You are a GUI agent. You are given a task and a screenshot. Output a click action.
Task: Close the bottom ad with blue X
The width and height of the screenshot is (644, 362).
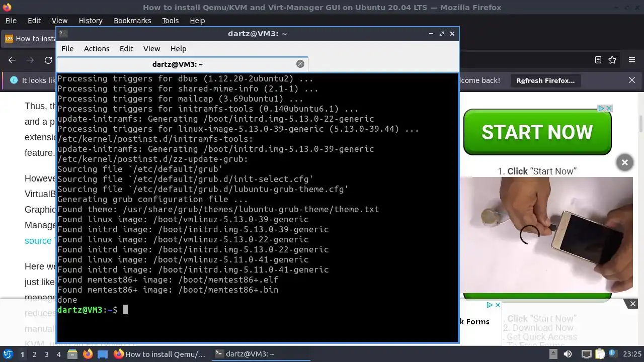coord(498,305)
